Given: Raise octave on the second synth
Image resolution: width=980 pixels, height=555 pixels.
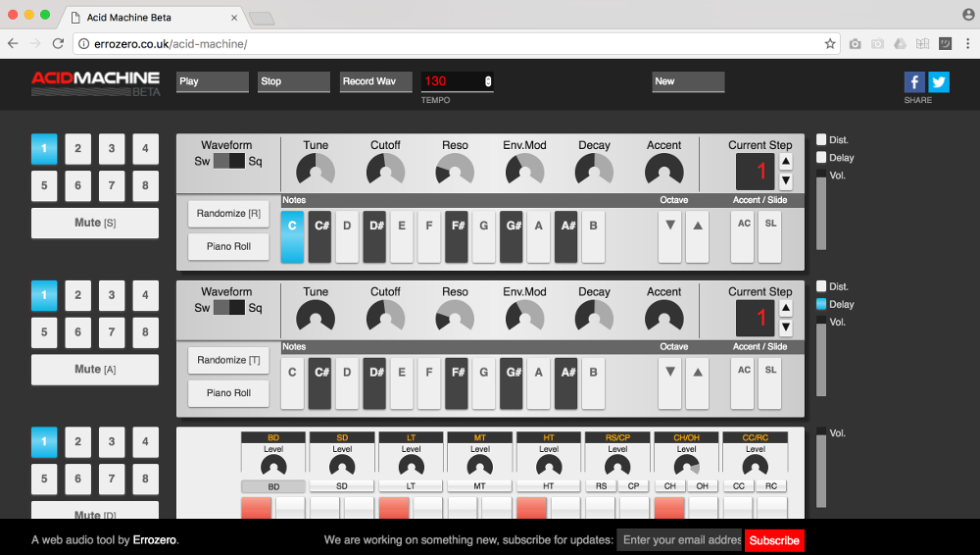Looking at the screenshot, I should 698,383.
